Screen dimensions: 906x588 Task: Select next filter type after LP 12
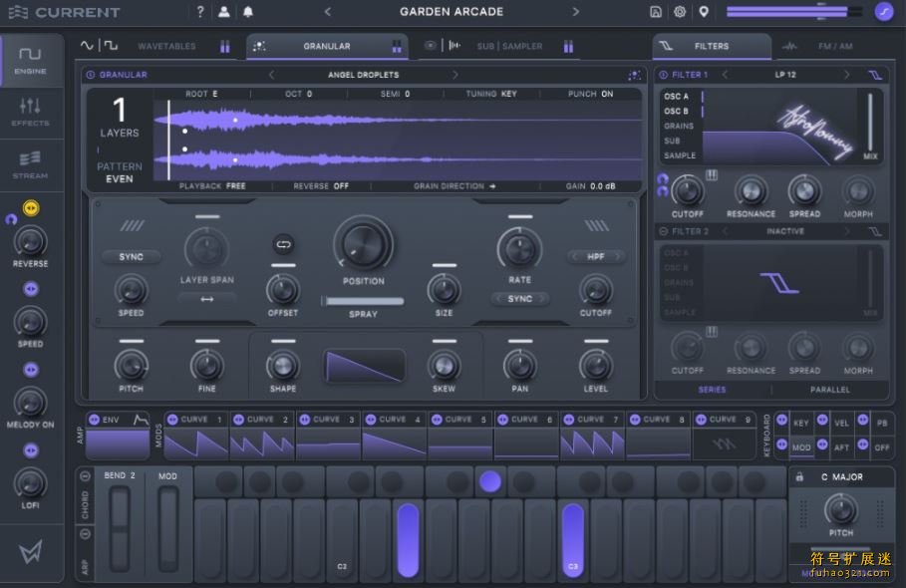[847, 75]
